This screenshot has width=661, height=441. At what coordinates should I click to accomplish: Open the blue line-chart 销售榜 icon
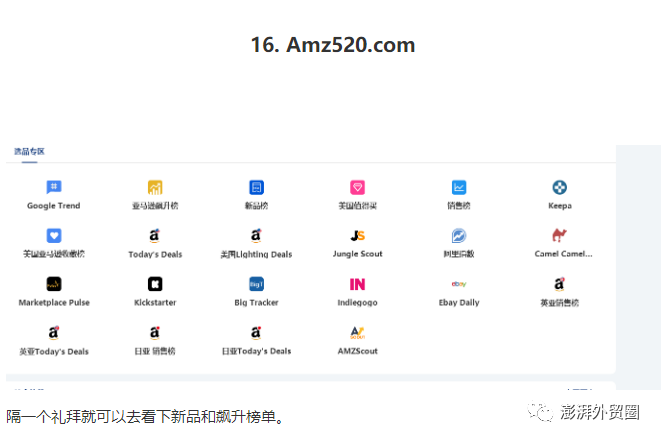pos(459,187)
